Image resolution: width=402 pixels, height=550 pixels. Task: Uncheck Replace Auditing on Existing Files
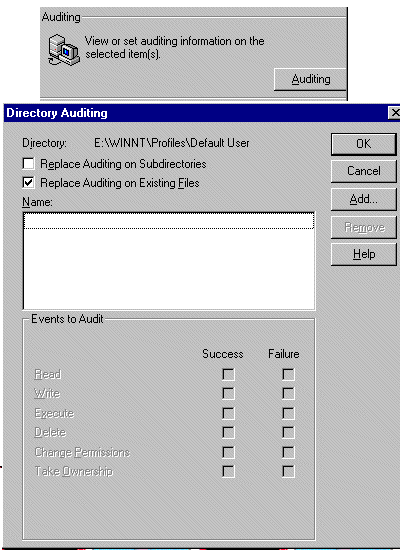point(28,183)
